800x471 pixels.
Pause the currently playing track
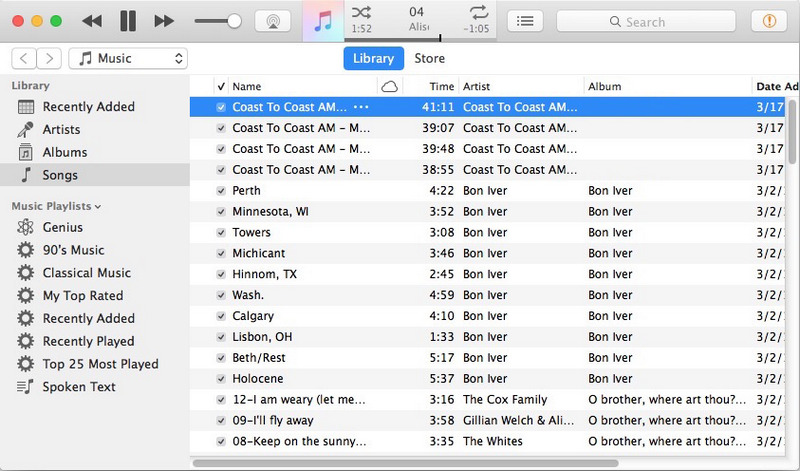[x=127, y=21]
